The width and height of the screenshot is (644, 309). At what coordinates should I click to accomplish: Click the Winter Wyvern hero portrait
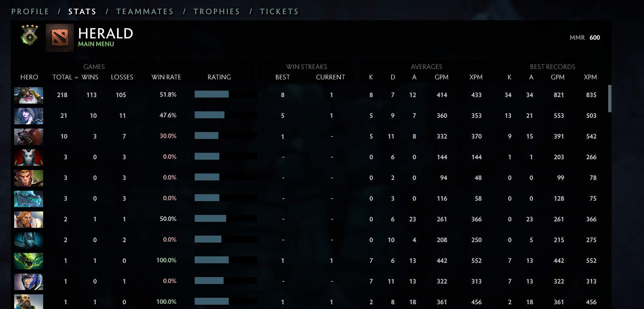pyautogui.click(x=28, y=199)
